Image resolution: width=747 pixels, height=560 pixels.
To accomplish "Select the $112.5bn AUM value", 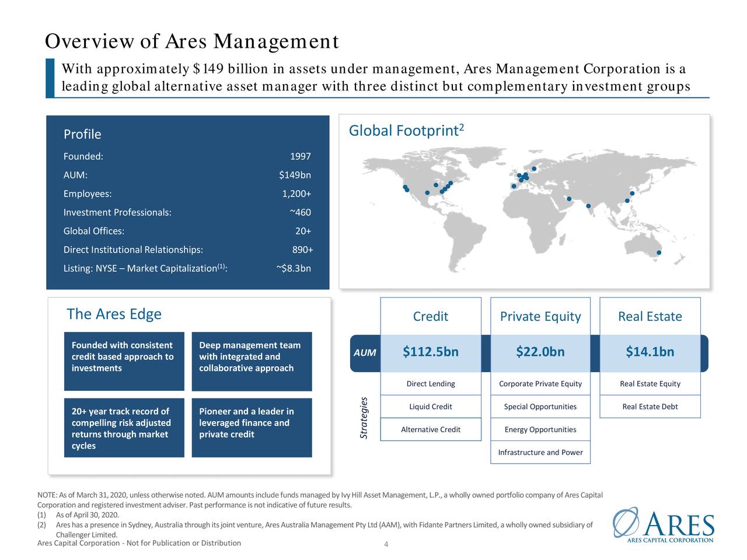I will click(x=430, y=351).
